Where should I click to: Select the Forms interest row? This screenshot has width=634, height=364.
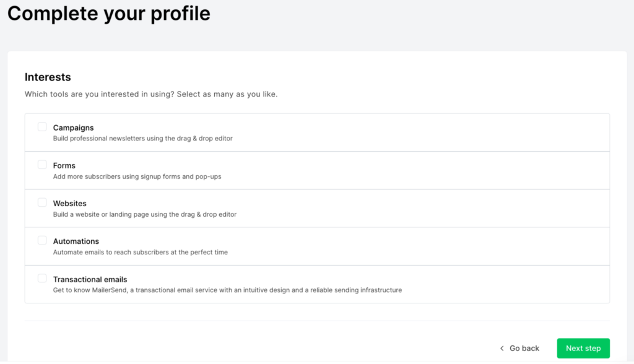click(64, 165)
